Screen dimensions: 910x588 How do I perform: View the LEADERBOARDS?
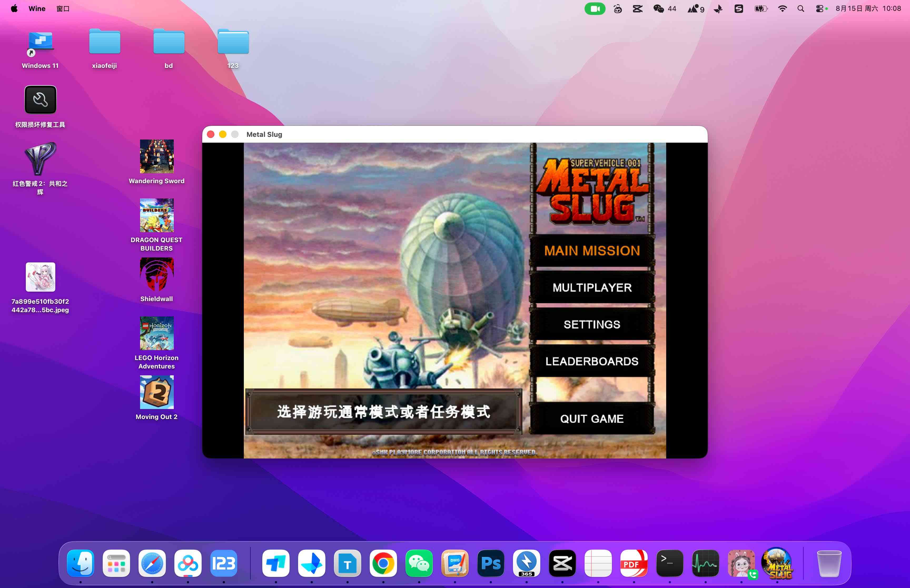coord(592,361)
